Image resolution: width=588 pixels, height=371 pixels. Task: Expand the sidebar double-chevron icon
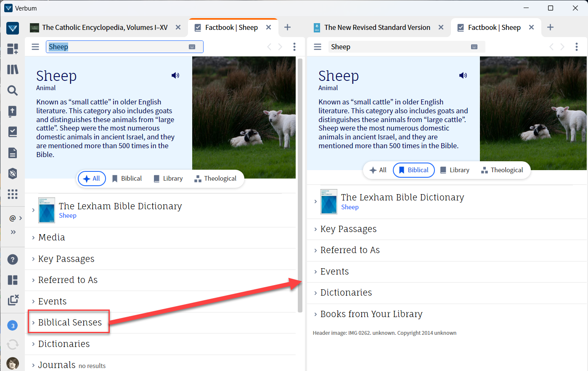(13, 232)
